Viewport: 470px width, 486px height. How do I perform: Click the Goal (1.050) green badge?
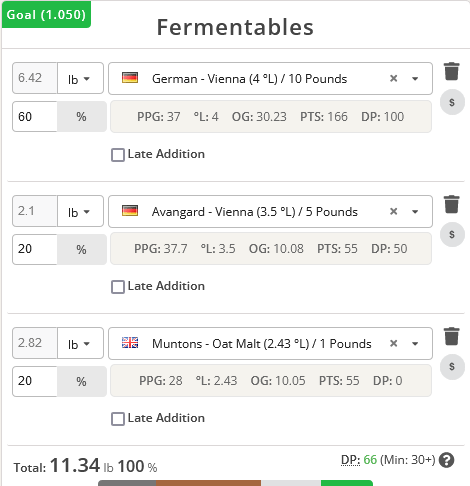click(46, 15)
